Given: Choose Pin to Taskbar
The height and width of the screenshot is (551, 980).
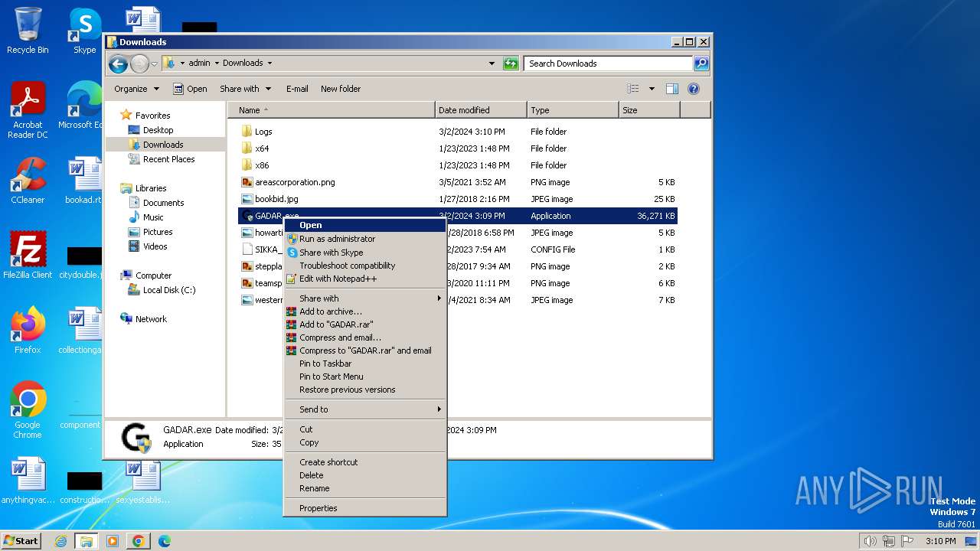Looking at the screenshot, I should point(364,364).
